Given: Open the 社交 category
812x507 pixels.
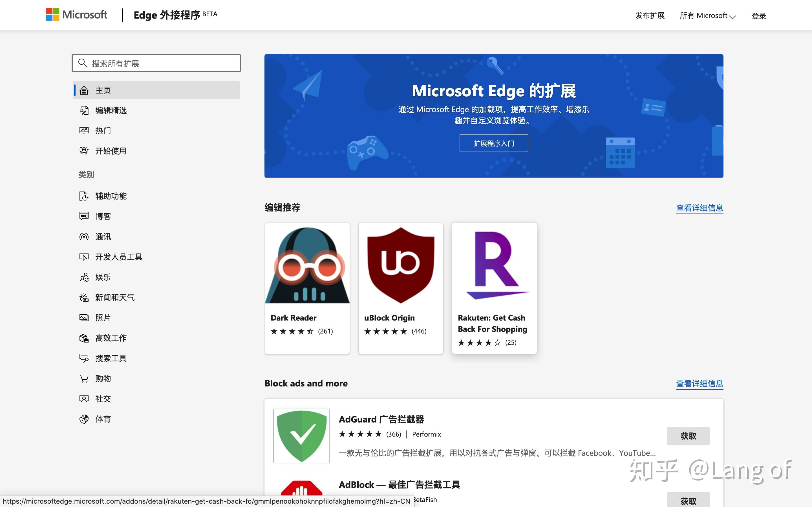Looking at the screenshot, I should (x=103, y=399).
